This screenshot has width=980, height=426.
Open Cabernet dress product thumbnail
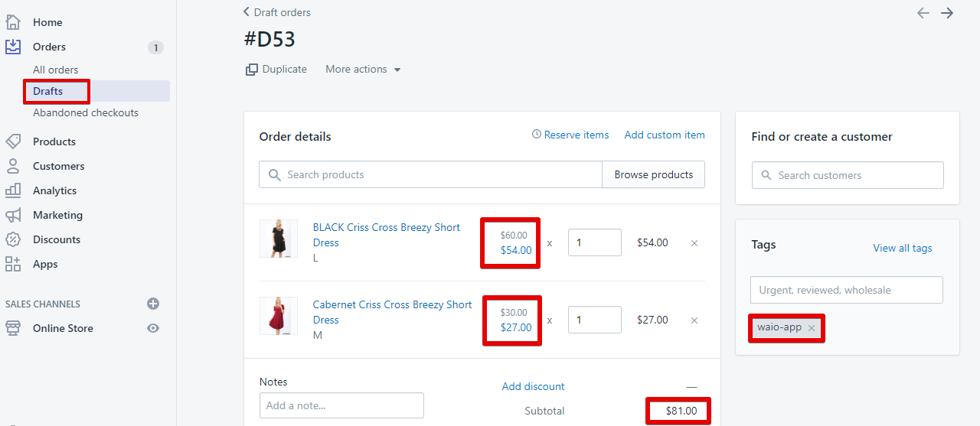(279, 316)
